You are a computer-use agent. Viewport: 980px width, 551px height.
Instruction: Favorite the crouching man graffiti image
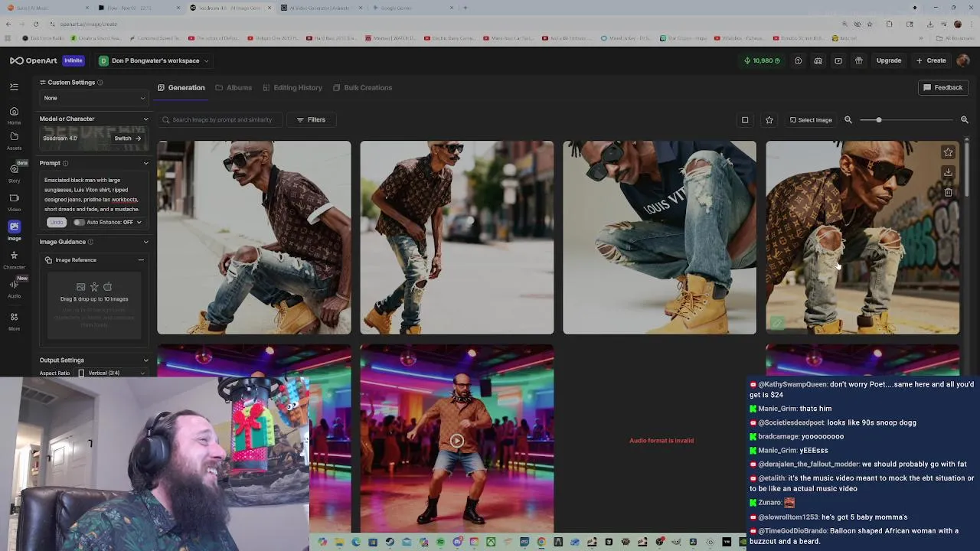[x=948, y=152]
